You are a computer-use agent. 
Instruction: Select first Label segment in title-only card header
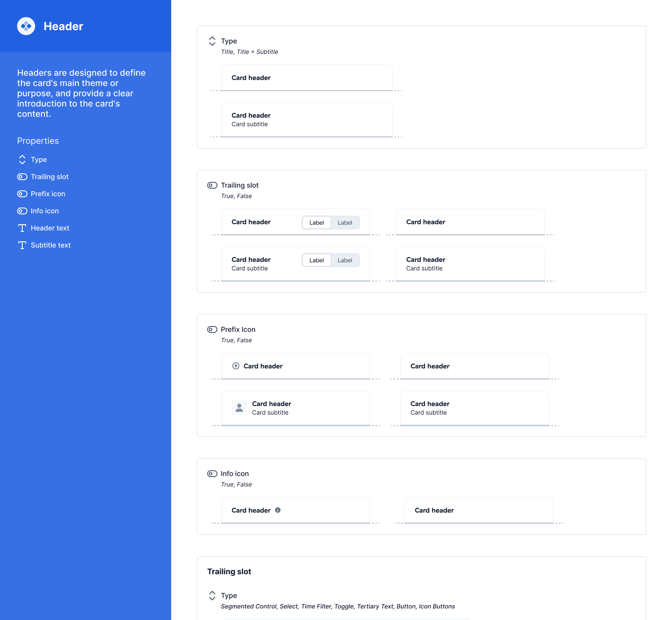(x=317, y=222)
